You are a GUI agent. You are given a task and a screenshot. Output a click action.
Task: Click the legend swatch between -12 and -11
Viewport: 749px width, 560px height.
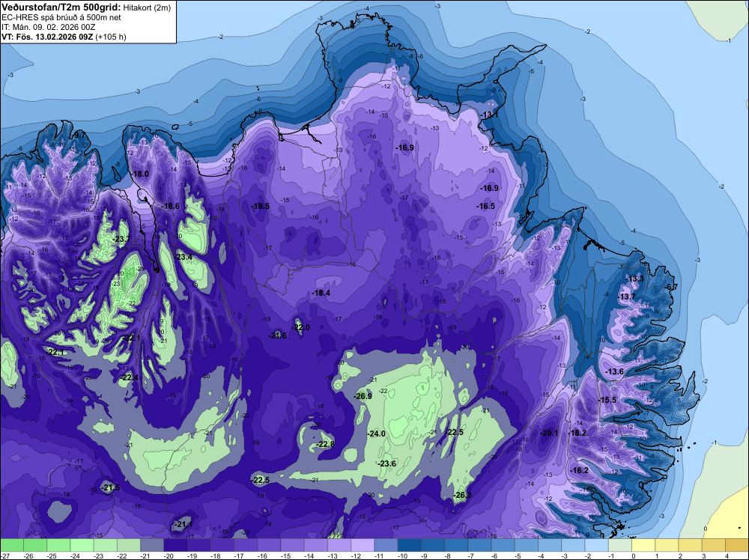click(x=363, y=545)
